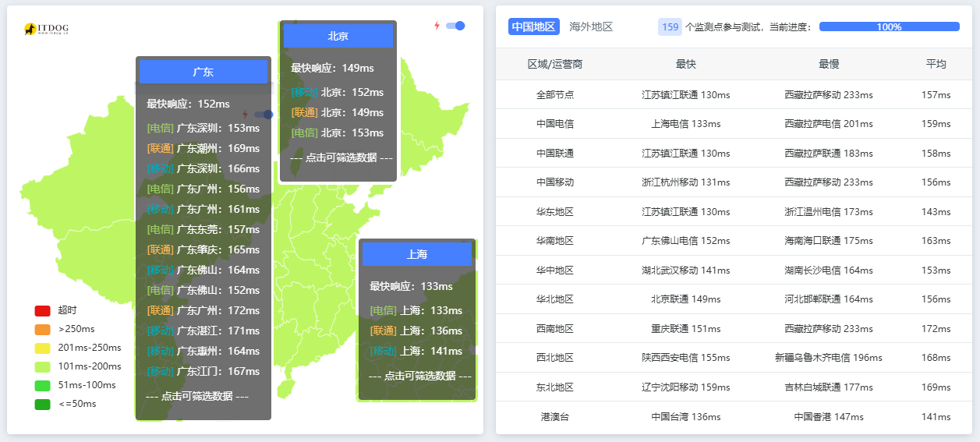This screenshot has width=980, height=442.
Task: Select the 北京 tooltip header button
Action: [x=338, y=36]
